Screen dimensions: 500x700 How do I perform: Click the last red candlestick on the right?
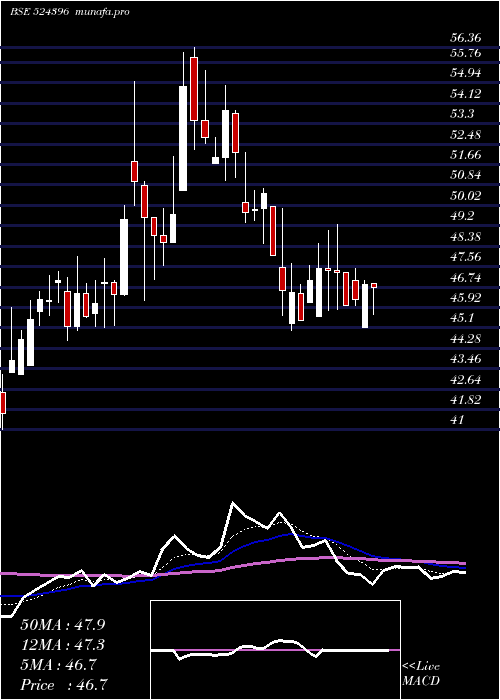click(x=374, y=285)
